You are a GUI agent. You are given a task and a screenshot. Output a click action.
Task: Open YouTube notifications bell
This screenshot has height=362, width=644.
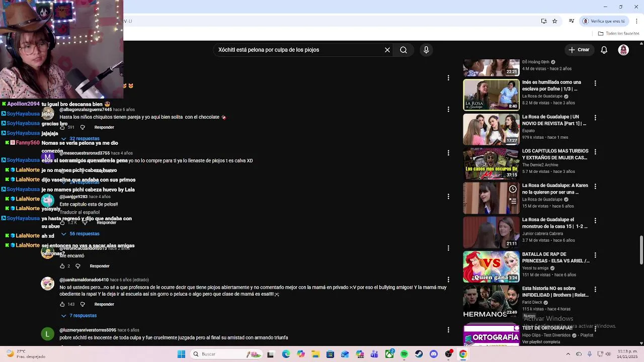(604, 50)
